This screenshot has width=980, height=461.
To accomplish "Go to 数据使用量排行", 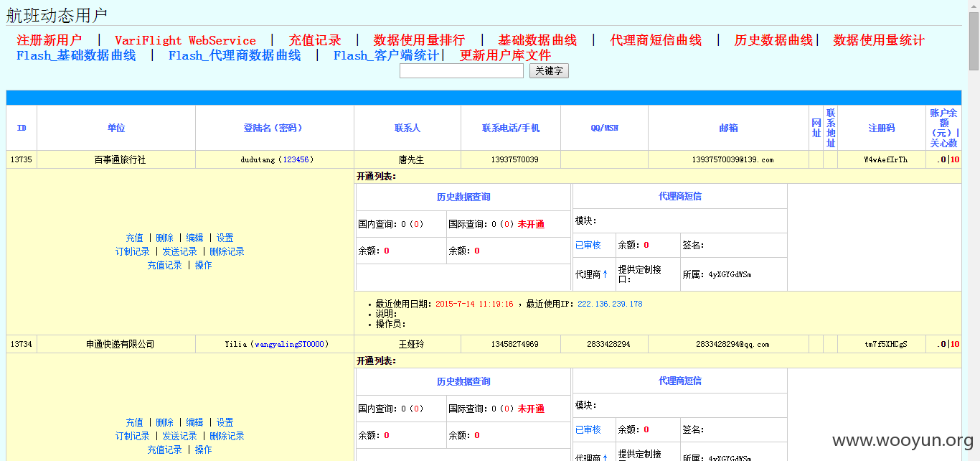I will click(x=419, y=40).
